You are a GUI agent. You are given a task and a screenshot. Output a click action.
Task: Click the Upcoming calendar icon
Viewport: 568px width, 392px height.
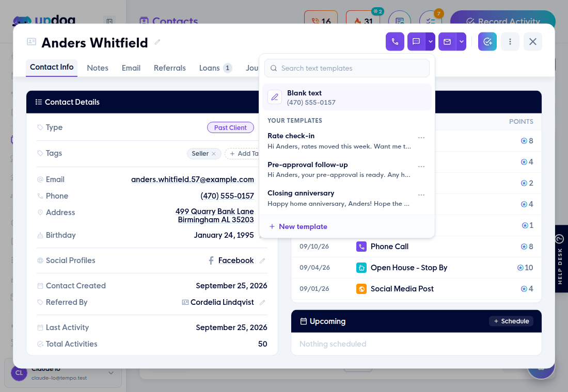[304, 321]
